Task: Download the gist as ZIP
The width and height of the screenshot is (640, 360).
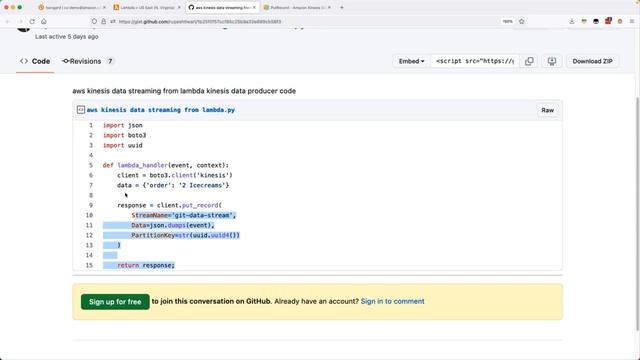Action: 592,61
